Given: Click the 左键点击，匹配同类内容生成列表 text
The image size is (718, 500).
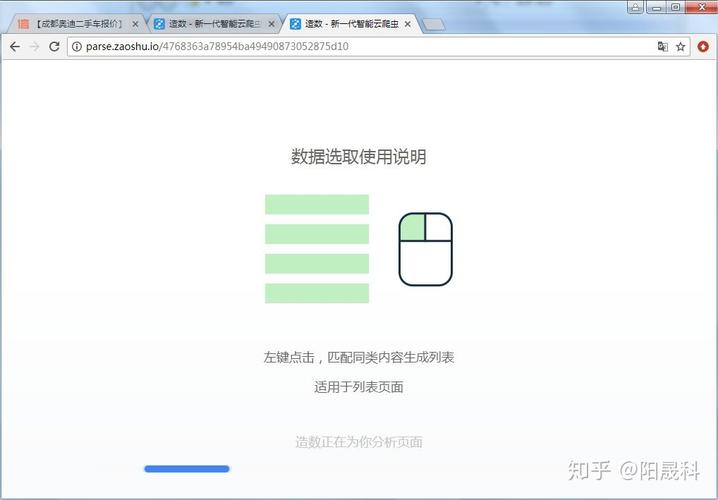Looking at the screenshot, I should click(x=359, y=357).
